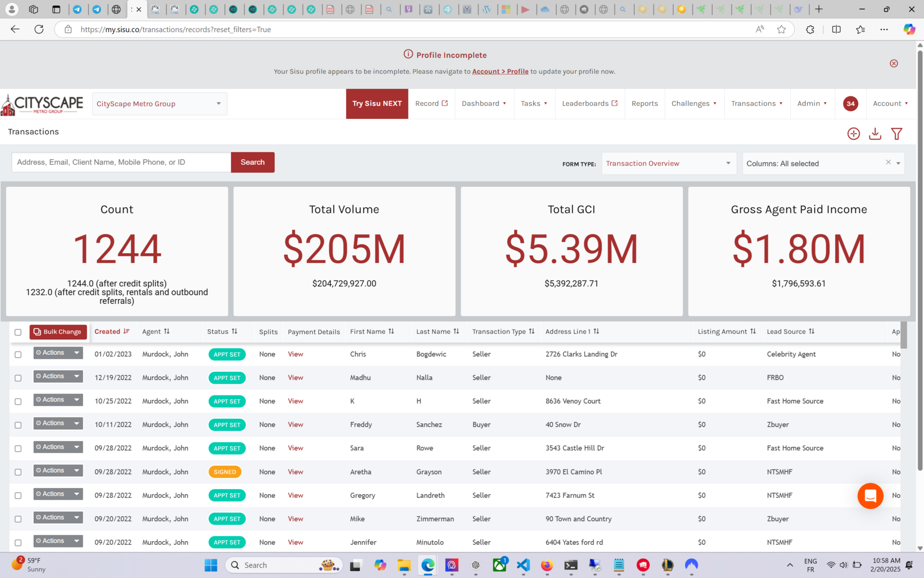924x578 pixels.
Task: Open the Transactions navigation menu
Action: click(756, 104)
